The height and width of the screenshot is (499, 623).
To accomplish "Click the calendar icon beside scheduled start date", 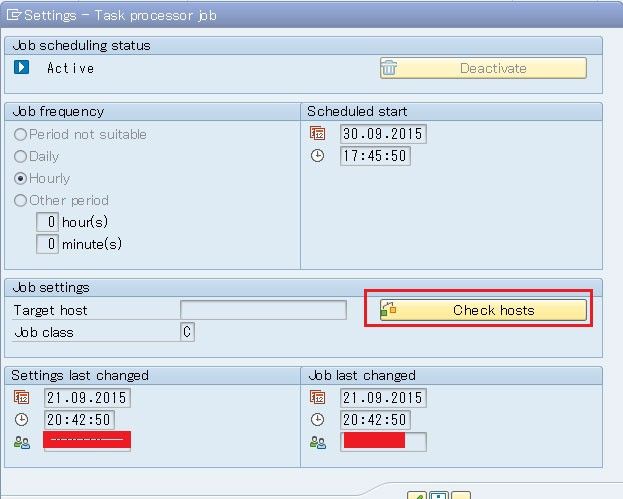I will 318,134.
